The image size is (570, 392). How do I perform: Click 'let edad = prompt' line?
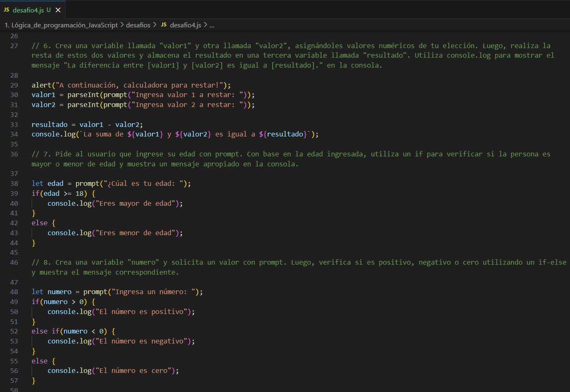click(x=111, y=183)
